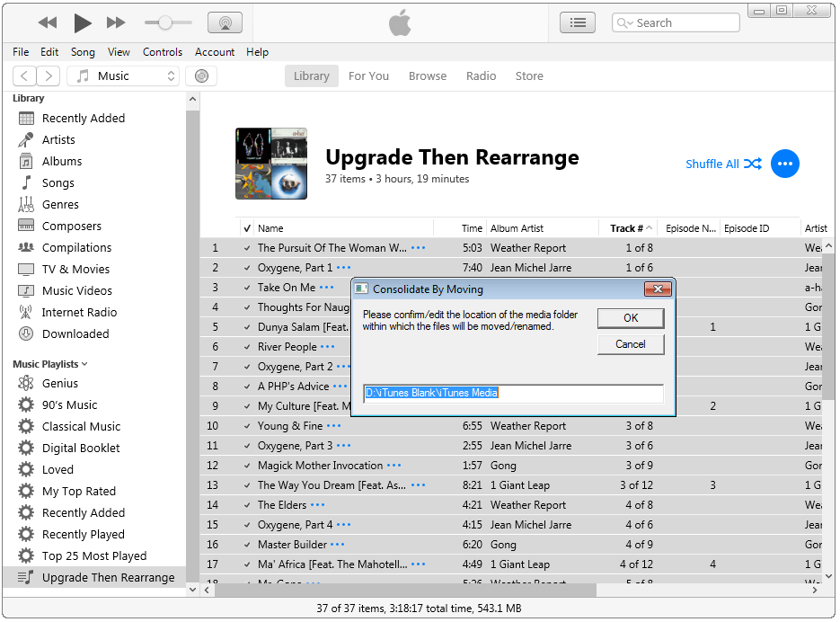This screenshot has width=840, height=622.
Task: Select Songs in the sidebar
Action: (57, 182)
